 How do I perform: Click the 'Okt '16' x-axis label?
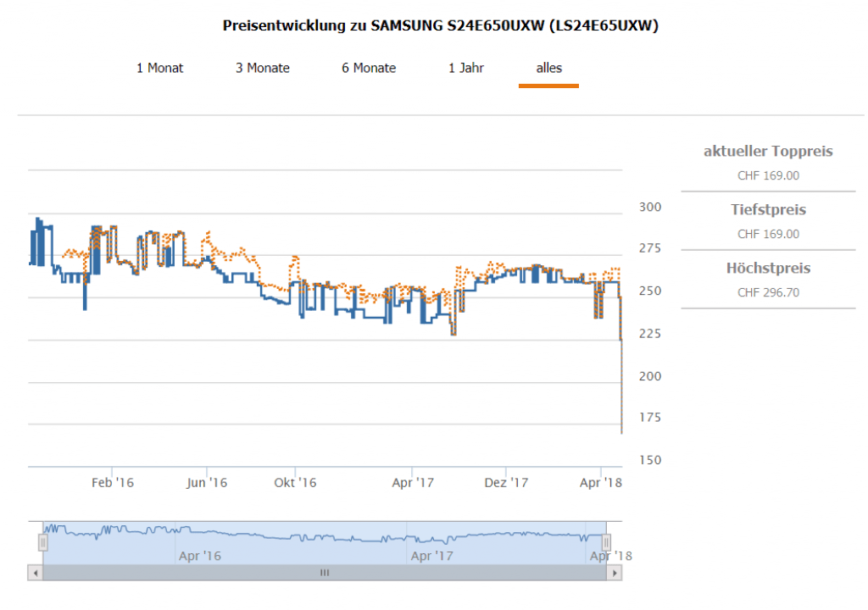[295, 483]
